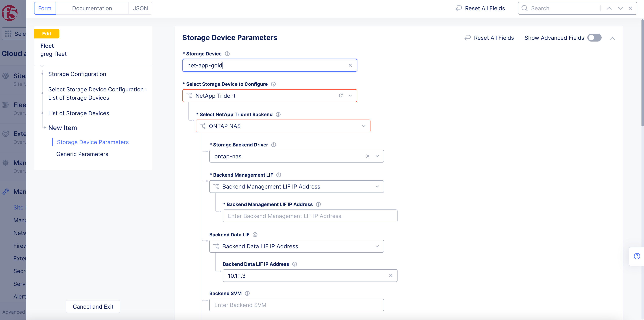Click Cancel and Exit
Viewport: 644px width, 320px height.
pos(93,306)
